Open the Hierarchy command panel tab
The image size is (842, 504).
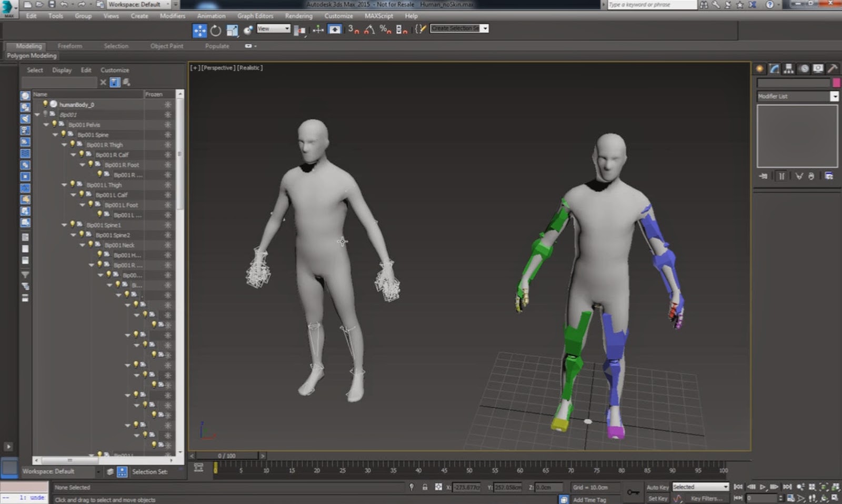click(x=789, y=69)
